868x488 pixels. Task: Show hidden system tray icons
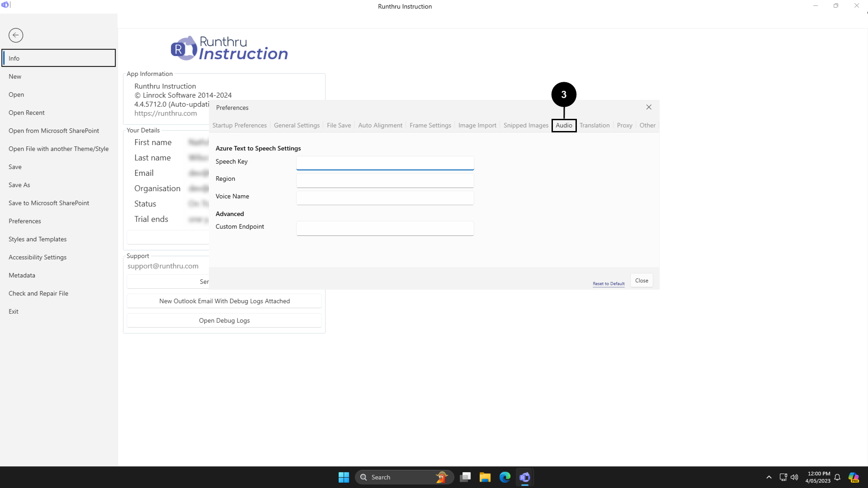[x=769, y=477]
